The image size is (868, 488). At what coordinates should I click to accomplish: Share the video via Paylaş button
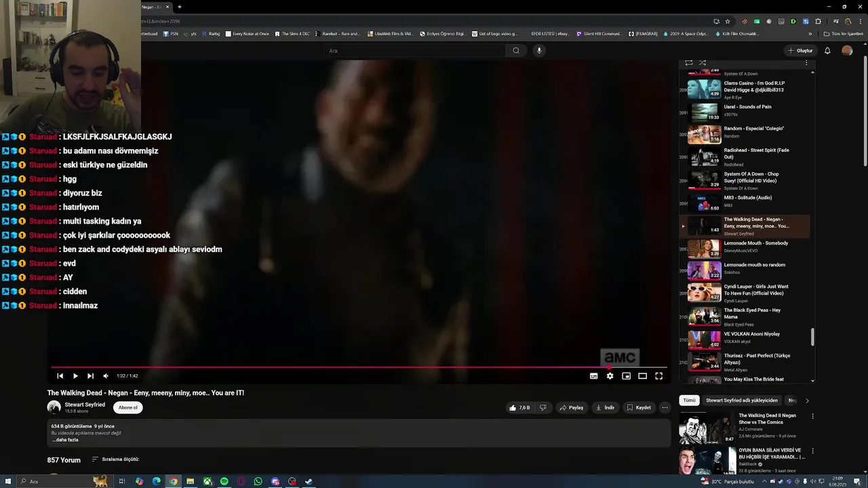[571, 407]
